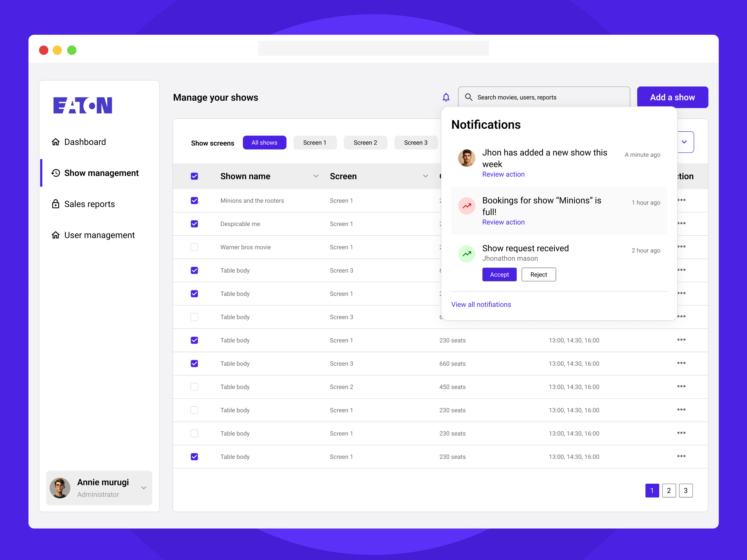Uncheck the Minions and the rooters row

tap(194, 200)
